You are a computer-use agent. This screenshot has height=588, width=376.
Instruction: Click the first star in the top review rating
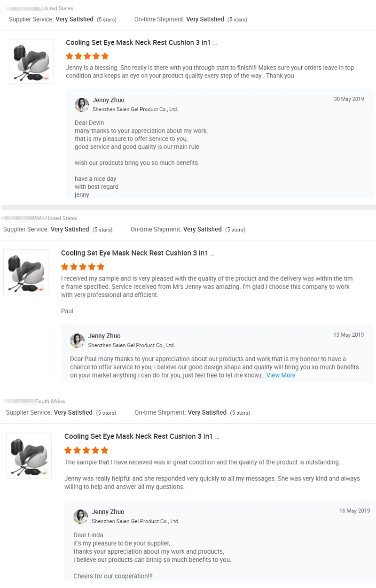click(x=69, y=56)
